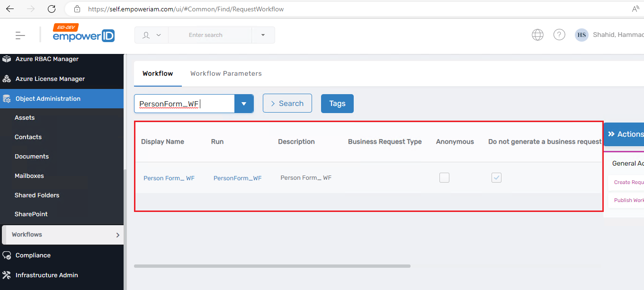Open the read aloud icon in address bar
Viewport: 644px width, 290px height.
coord(635,9)
